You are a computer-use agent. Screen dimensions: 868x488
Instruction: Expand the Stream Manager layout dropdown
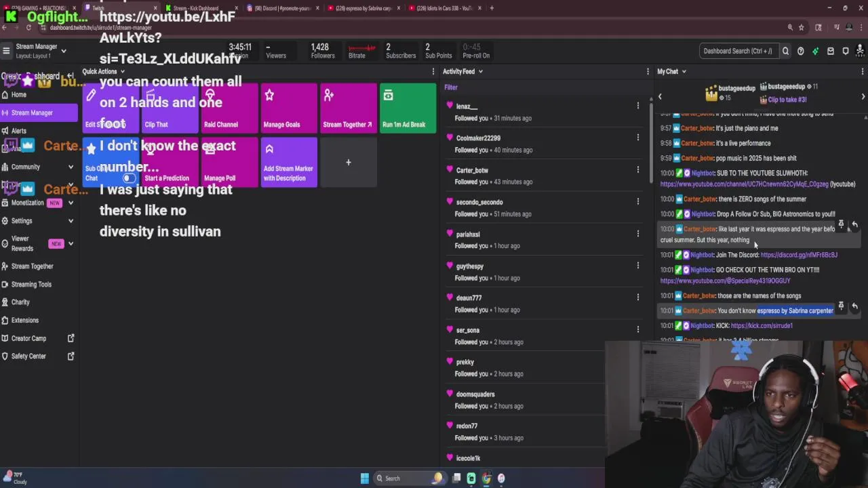(x=64, y=51)
